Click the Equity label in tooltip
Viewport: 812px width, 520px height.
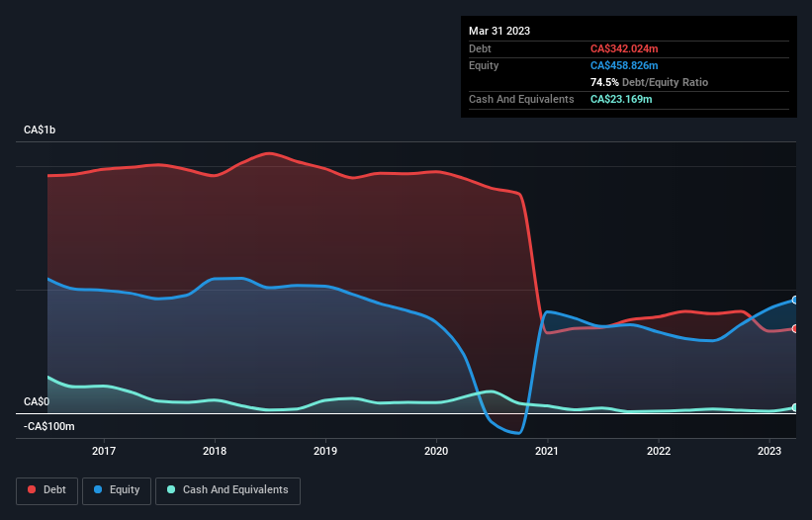(484, 65)
